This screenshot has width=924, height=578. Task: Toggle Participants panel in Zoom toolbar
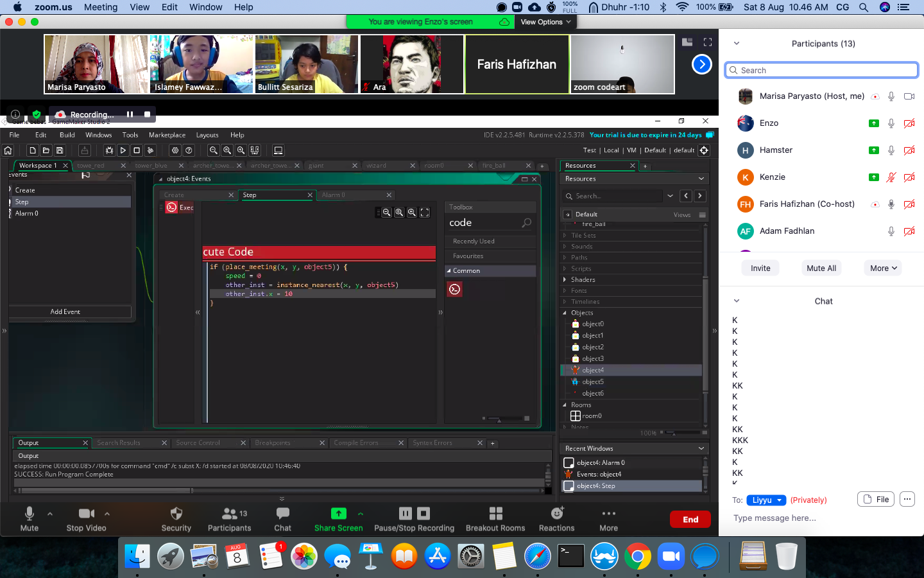[x=229, y=519]
